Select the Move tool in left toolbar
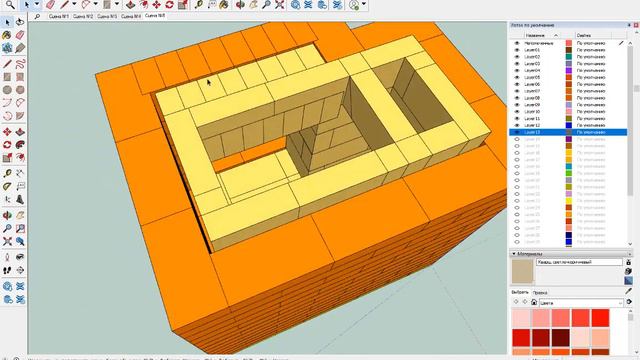Screen dimensions: 640x360 (7, 132)
